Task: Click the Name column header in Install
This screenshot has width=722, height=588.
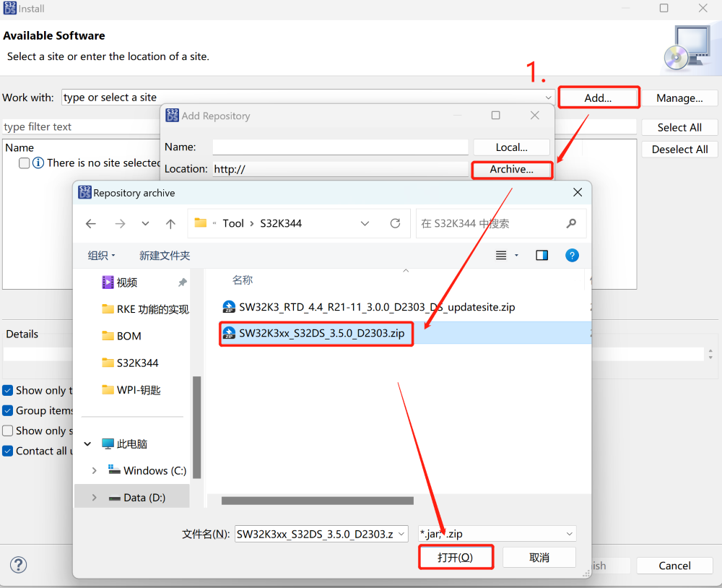Action: click(19, 148)
